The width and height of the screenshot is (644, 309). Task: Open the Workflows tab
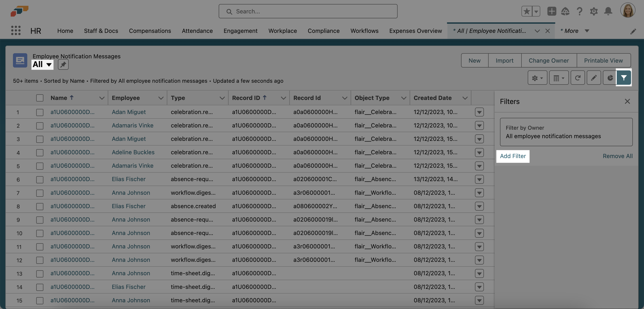click(x=364, y=31)
